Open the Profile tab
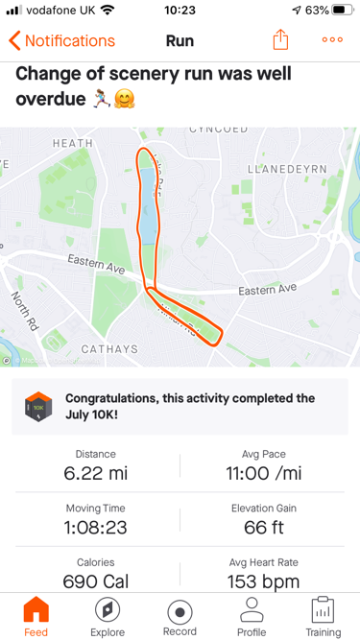Viewport: 360px width, 640px height. click(251, 617)
